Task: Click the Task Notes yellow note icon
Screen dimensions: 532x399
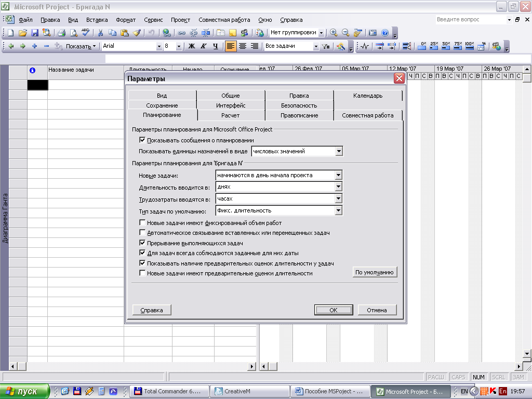Action: [x=232, y=33]
